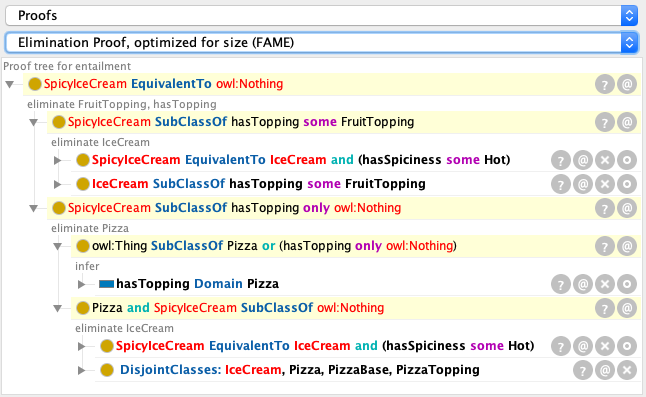Click ? icon on hasTopping Domain Pizza row

(x=561, y=284)
